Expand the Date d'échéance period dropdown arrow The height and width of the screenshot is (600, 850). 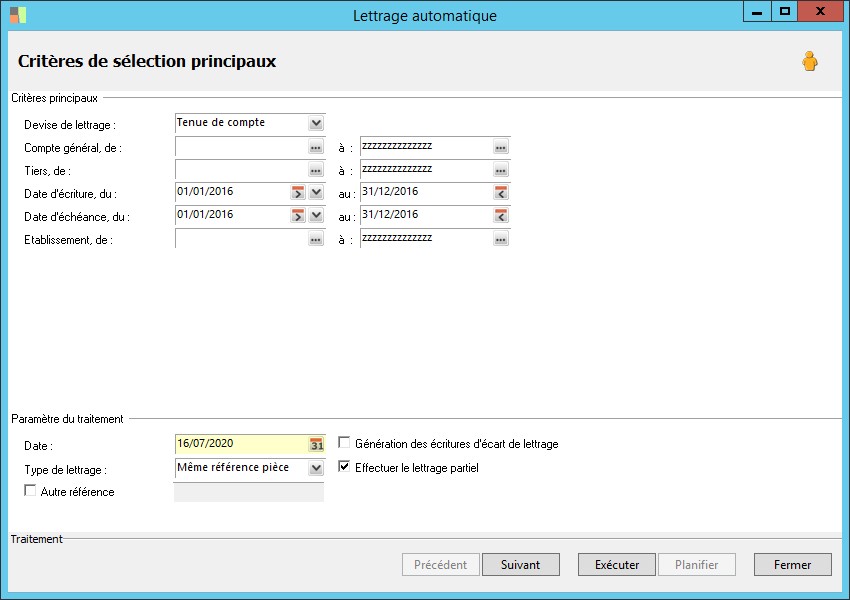316,215
